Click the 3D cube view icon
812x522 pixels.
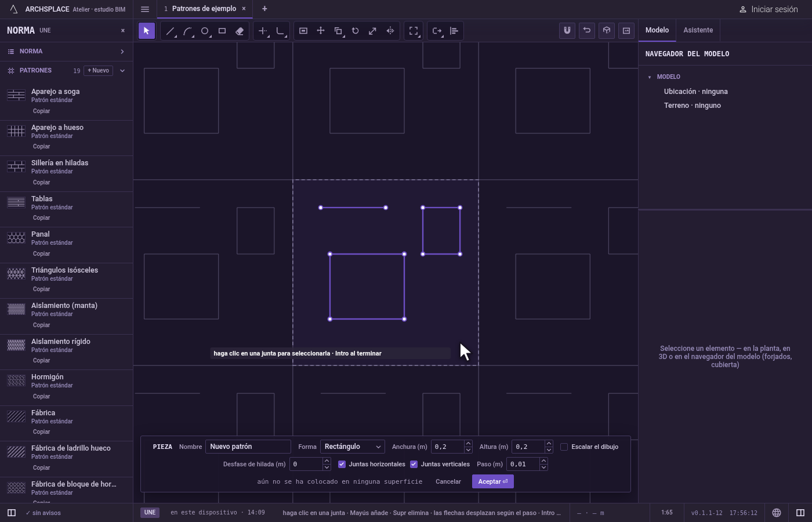pyautogui.click(x=607, y=31)
